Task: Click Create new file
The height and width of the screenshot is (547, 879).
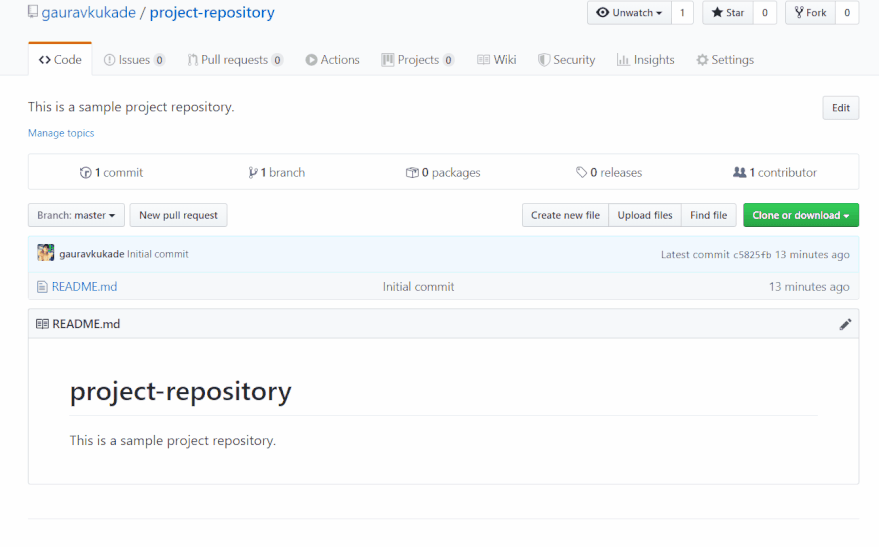Action: click(565, 215)
